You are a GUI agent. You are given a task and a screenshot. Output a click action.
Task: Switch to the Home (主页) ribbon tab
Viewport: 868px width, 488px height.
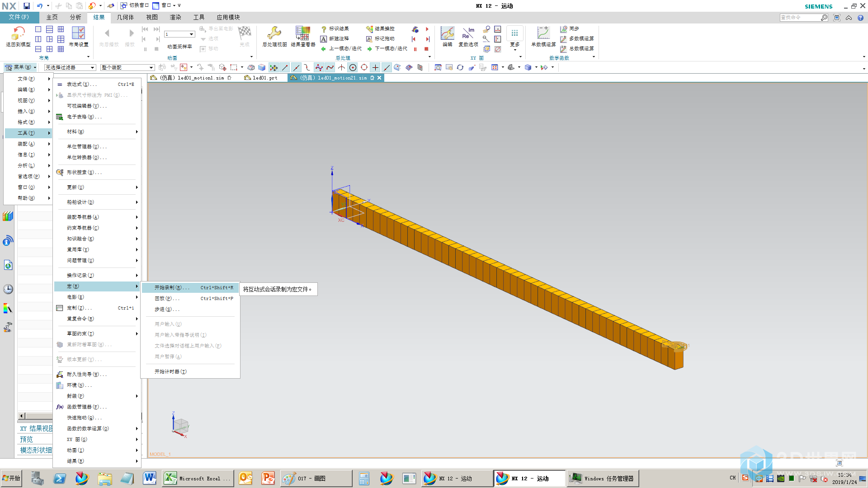tap(52, 17)
